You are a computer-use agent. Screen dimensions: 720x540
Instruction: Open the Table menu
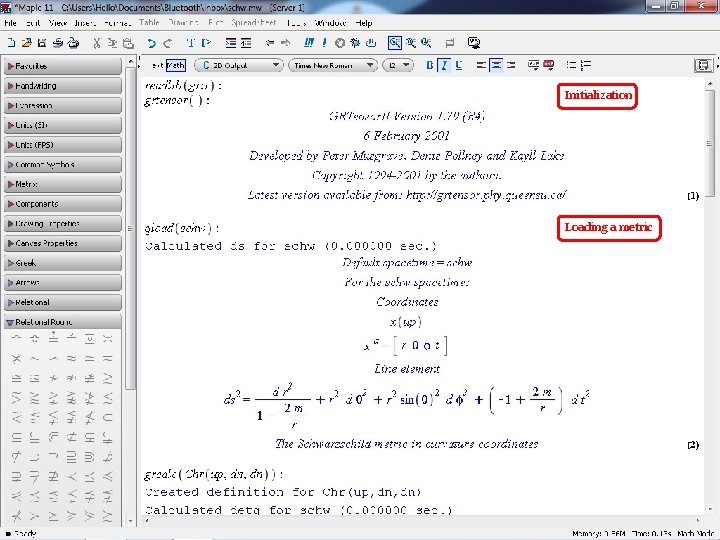coord(149,23)
